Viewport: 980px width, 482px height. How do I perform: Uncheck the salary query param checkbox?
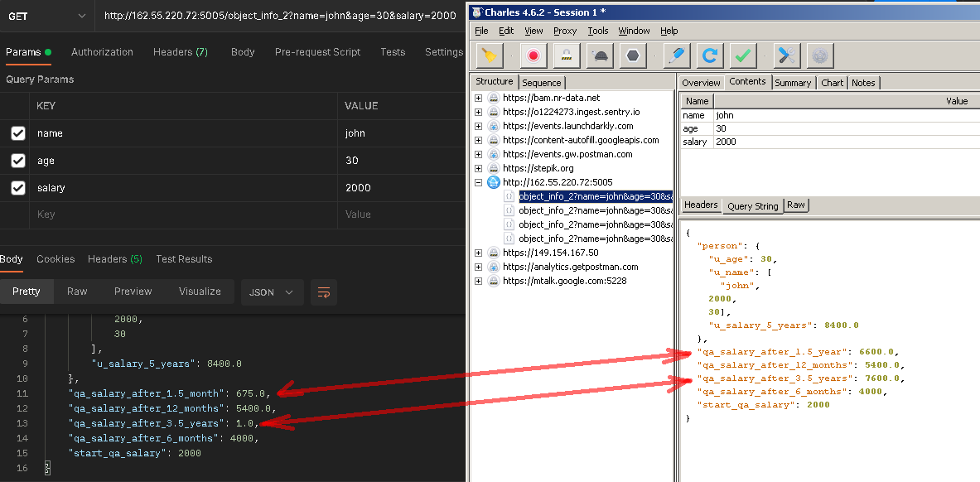(x=18, y=187)
